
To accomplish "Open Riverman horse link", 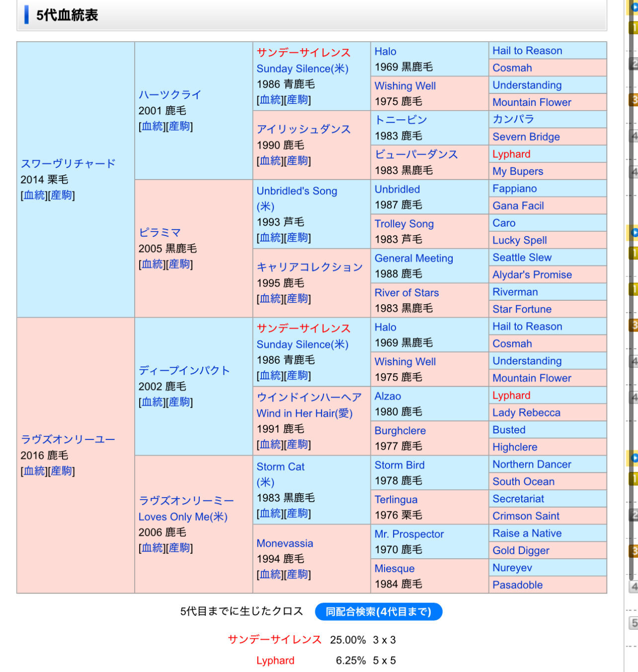I will [515, 292].
